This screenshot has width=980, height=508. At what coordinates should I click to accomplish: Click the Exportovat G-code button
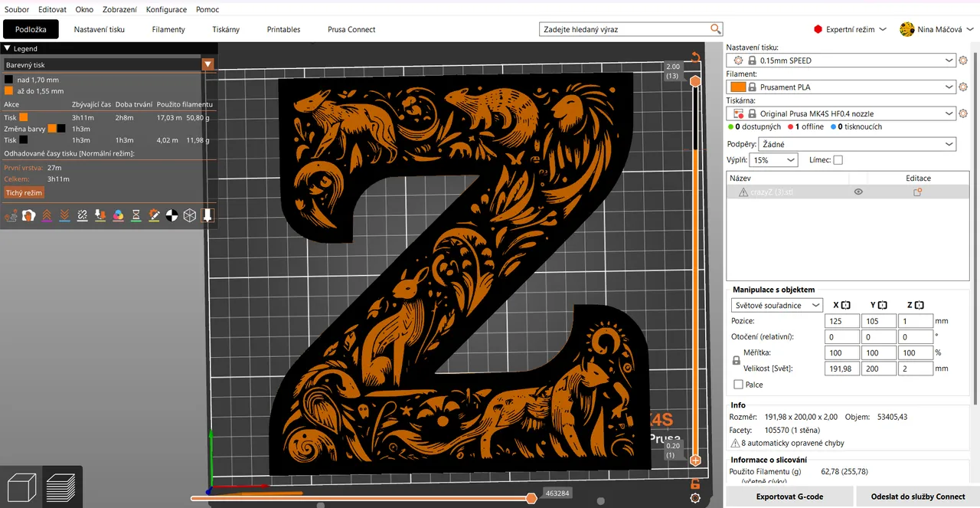tap(789, 497)
